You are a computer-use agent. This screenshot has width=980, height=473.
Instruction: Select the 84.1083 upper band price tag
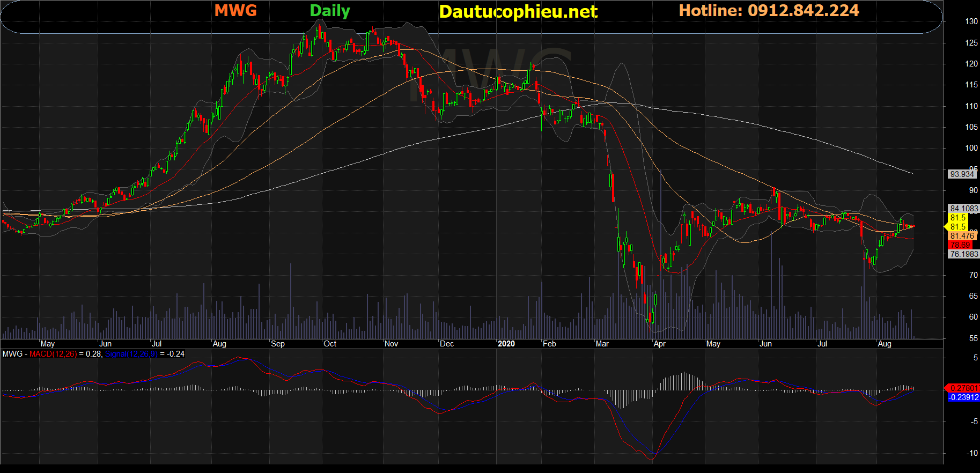[x=963, y=209]
